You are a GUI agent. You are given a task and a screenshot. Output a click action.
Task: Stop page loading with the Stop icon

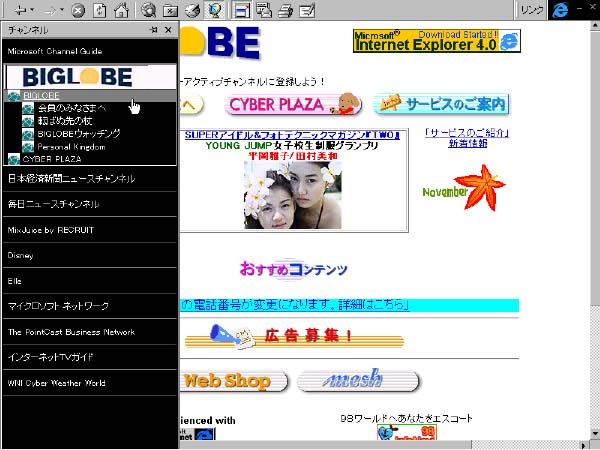78,10
